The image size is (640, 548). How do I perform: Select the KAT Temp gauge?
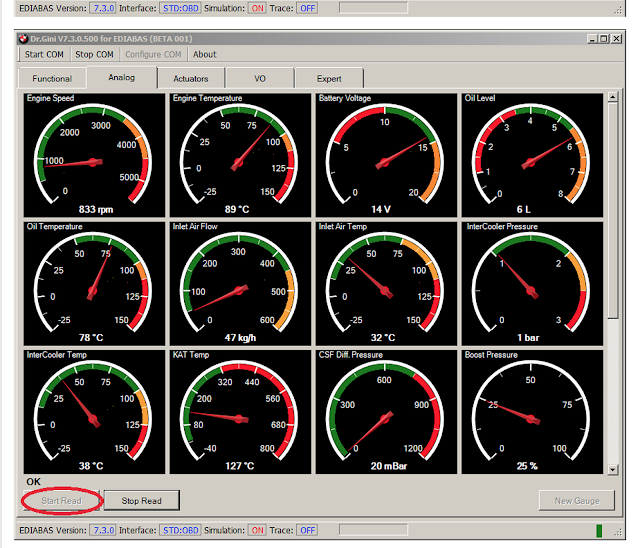pyautogui.click(x=240, y=412)
